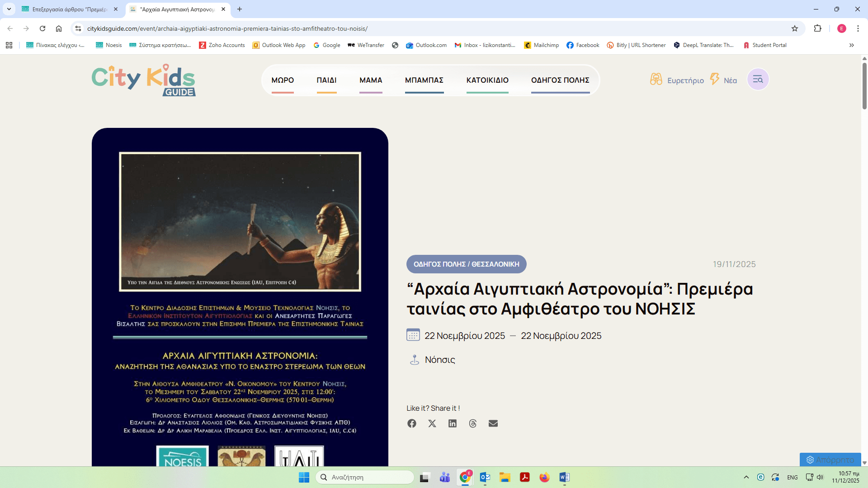868x488 pixels.
Task: Click the ΟΔΗΓΟΣ ΠΟΛΗΣ / ΘΕΣΣΑΛΟΝΙΚΗ category badge
Action: [466, 264]
